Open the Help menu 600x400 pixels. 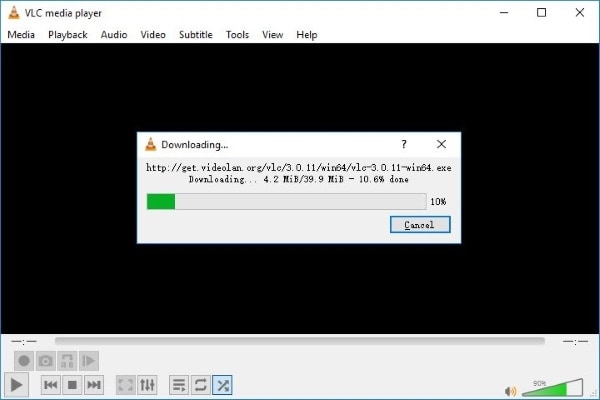pos(307,35)
